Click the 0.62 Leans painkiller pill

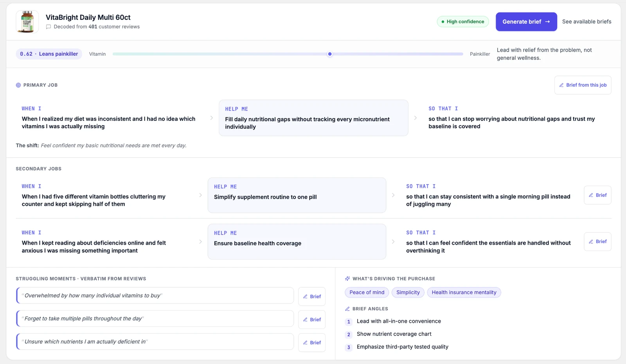coord(49,54)
